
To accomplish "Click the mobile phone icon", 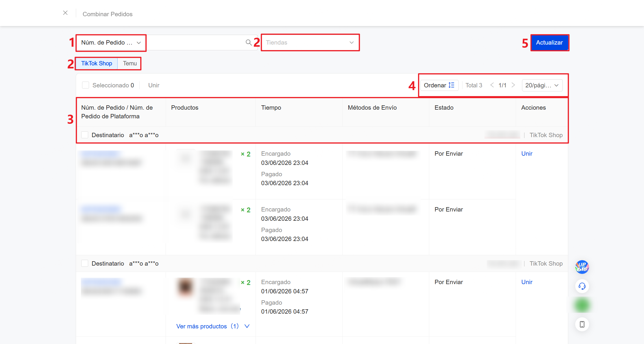I will [x=582, y=324].
